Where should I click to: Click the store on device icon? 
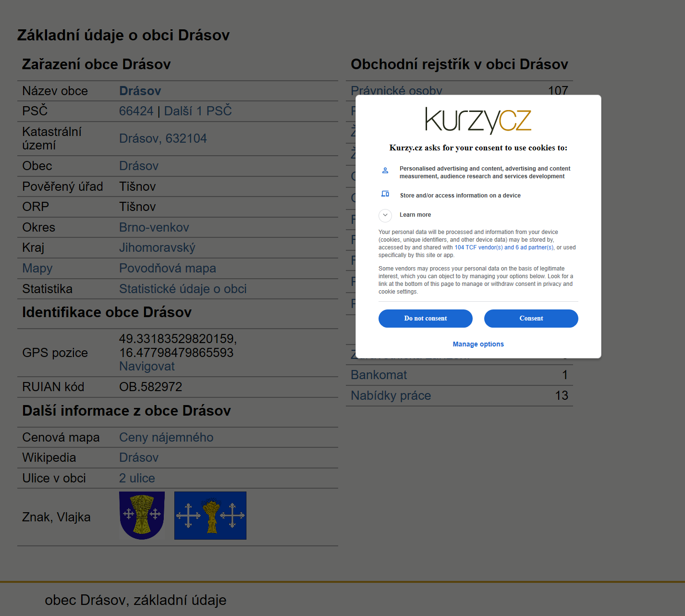[x=385, y=194]
